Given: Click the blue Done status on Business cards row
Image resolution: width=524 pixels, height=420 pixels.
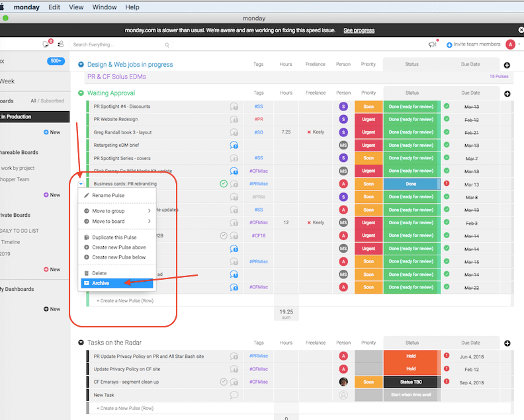Looking at the screenshot, I should point(412,184).
